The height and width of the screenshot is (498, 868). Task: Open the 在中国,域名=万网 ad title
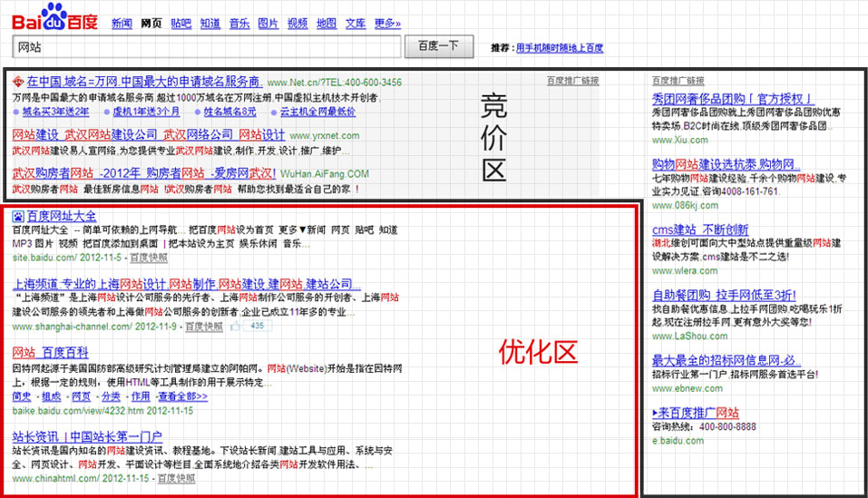[x=144, y=82]
